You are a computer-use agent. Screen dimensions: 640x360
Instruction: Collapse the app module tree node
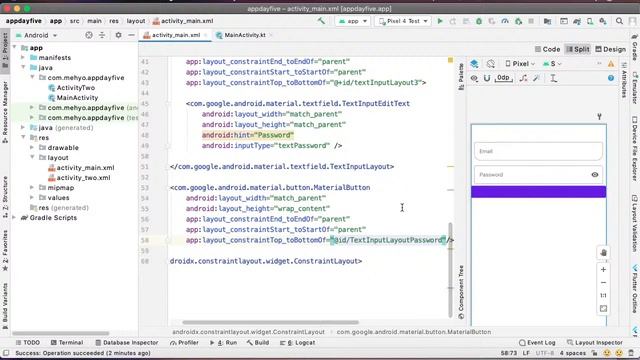(x=15, y=48)
